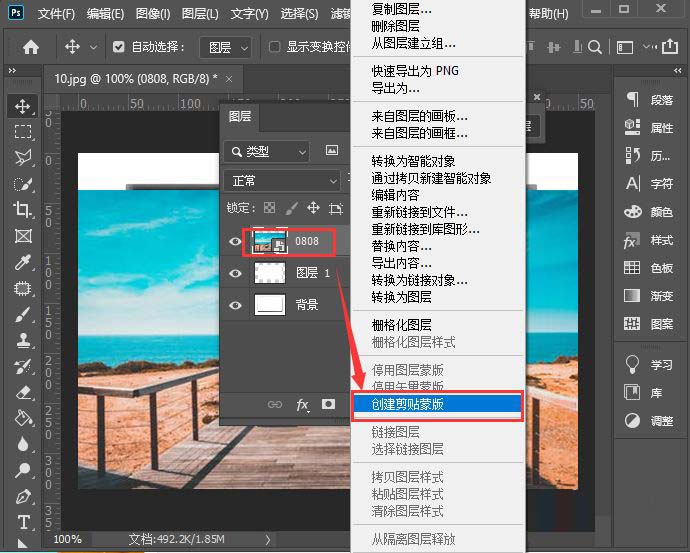Select the Pen tool
Screen dimensions: 690x553
point(22,497)
